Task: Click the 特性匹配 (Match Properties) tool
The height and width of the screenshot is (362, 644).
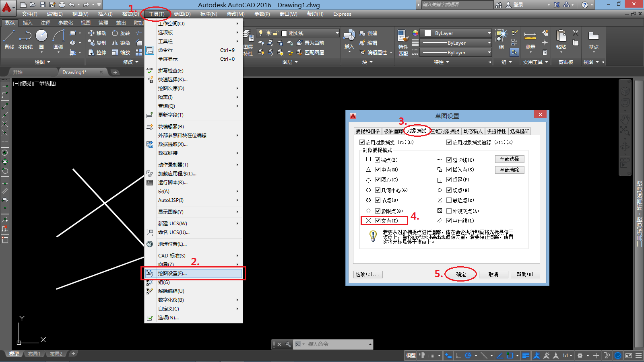Action: [403, 43]
